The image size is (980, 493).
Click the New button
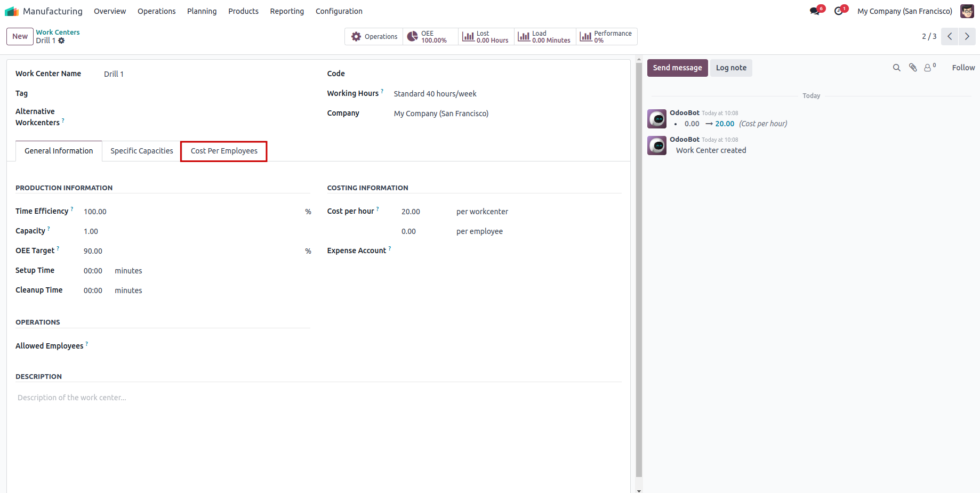click(x=20, y=36)
